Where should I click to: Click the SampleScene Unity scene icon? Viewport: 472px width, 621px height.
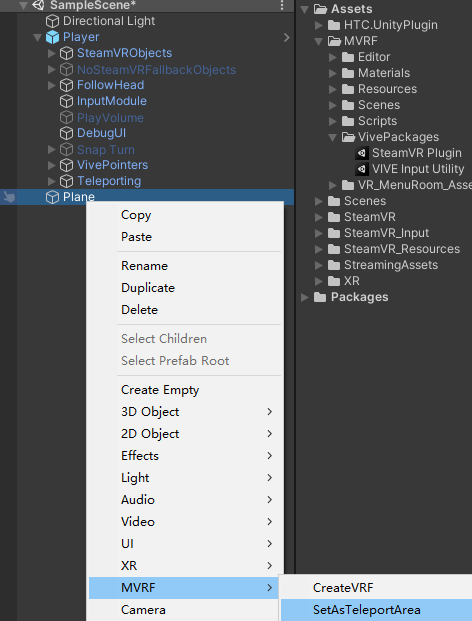pyautogui.click(x=38, y=5)
